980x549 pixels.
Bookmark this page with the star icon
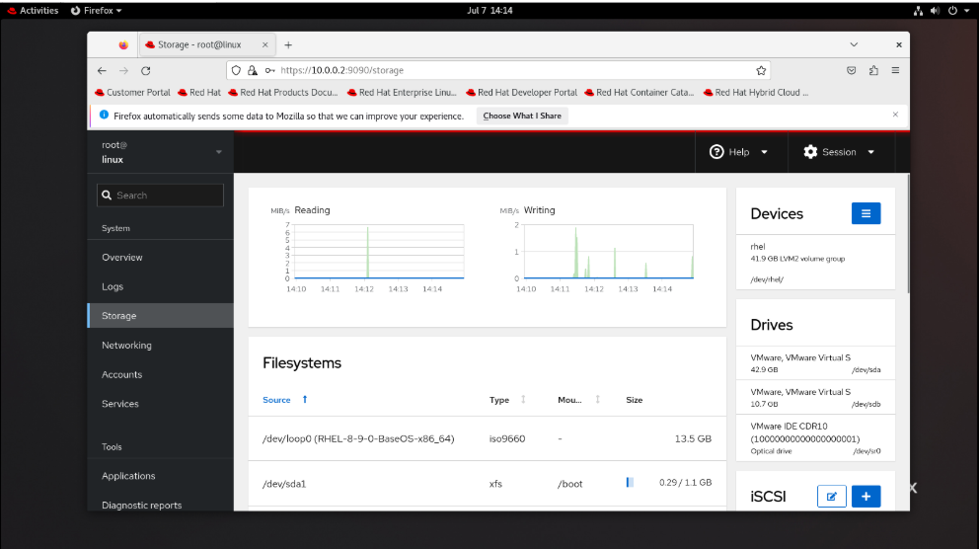pyautogui.click(x=761, y=71)
